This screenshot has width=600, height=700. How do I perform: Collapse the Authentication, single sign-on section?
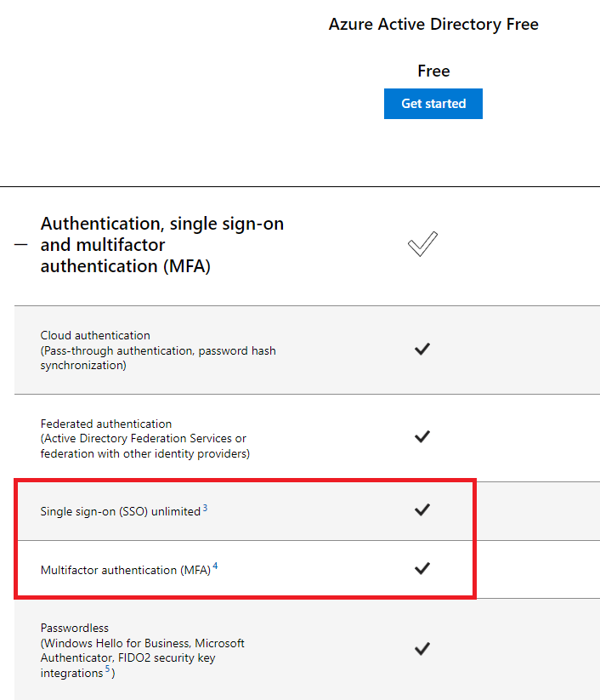(21, 245)
